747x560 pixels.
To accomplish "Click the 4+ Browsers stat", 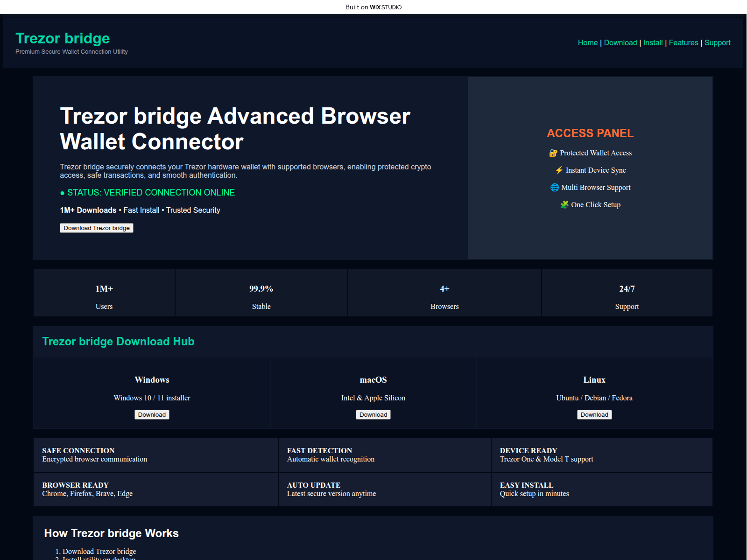I will point(444,293).
